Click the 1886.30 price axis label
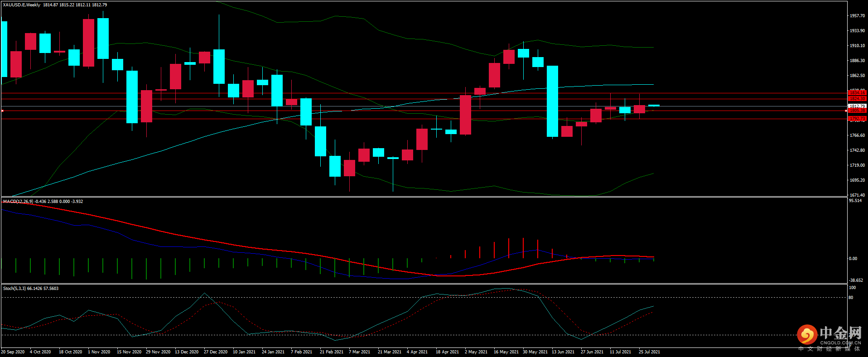This screenshot has height=357, width=868. coord(858,61)
